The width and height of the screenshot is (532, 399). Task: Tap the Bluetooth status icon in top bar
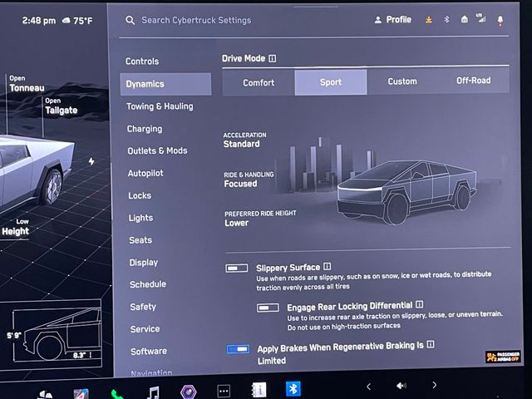(446, 19)
